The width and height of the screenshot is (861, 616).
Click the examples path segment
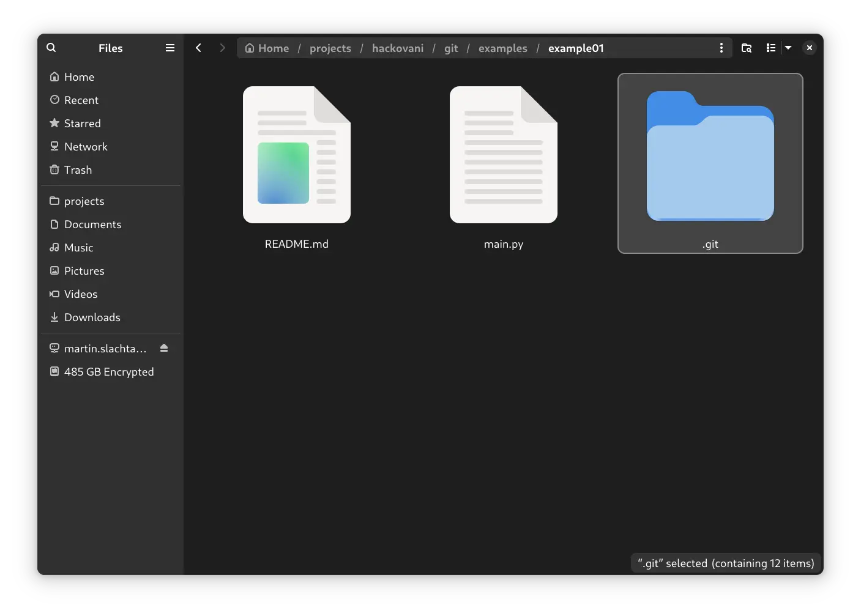pos(502,48)
